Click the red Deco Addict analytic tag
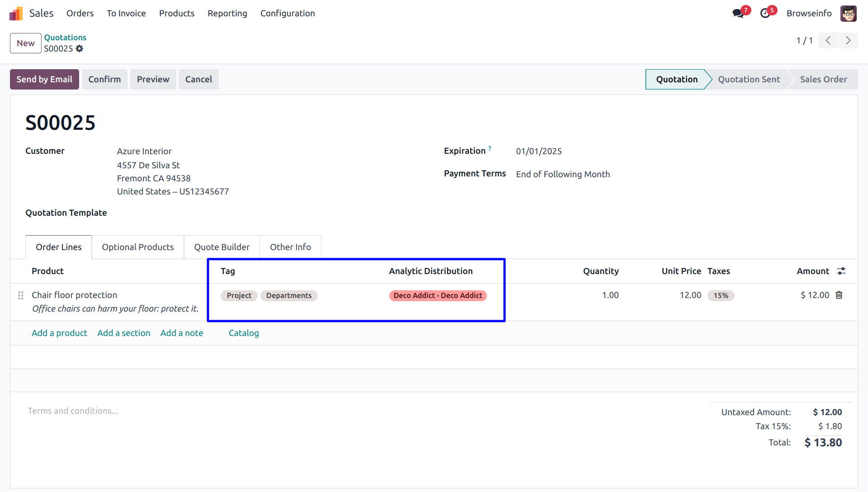The image size is (868, 492). pyautogui.click(x=438, y=296)
